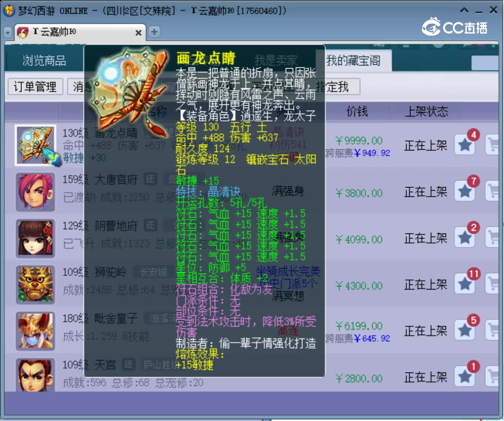The width and height of the screenshot is (504, 421).
Task: Click the ￥4099.00 price
Action: (359, 240)
